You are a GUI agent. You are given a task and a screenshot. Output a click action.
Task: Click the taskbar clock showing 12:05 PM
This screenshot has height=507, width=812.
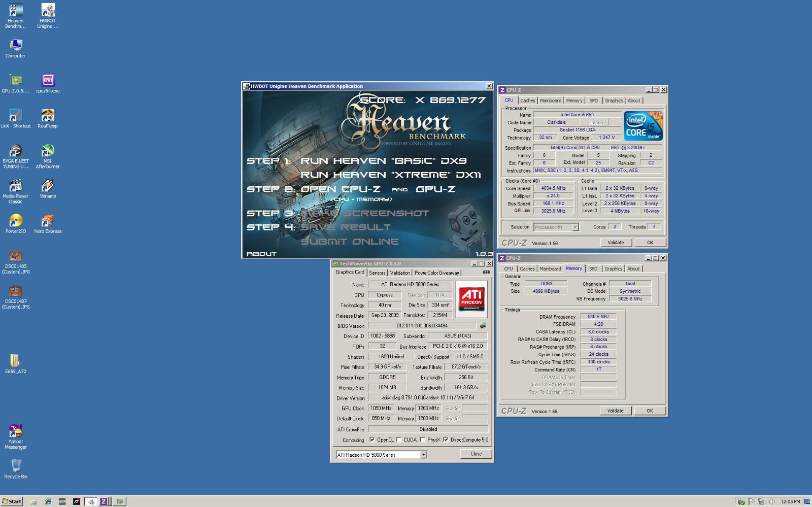point(790,501)
